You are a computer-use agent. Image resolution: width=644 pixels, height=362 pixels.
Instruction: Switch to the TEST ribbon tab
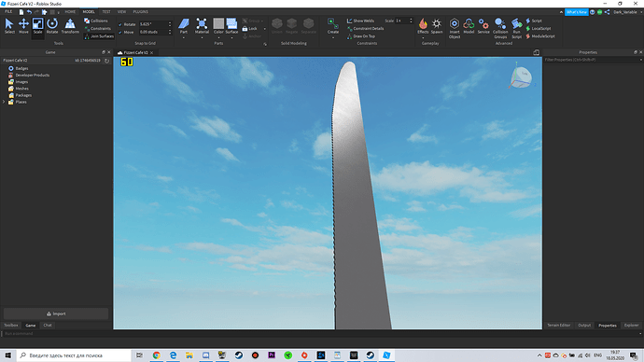click(x=106, y=12)
